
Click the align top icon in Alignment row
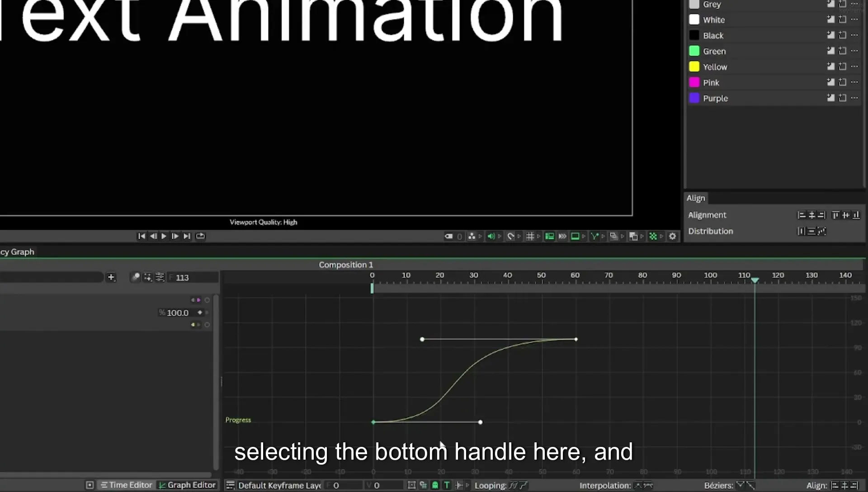pos(835,215)
